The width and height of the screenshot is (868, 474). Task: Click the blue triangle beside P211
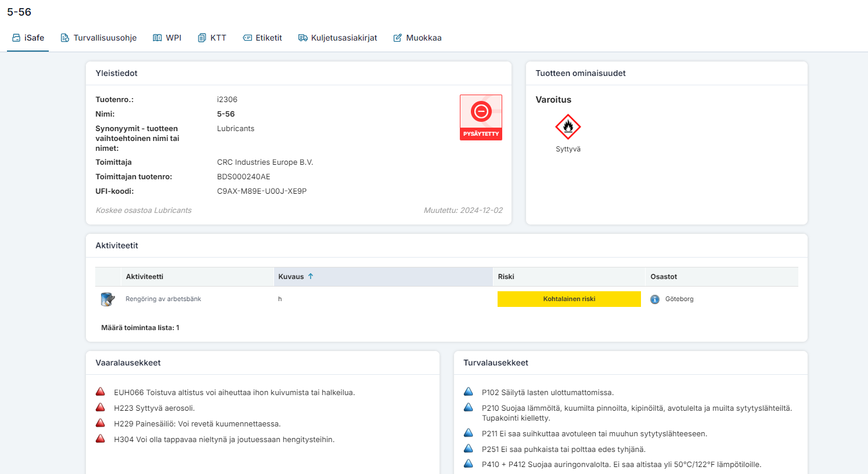pos(469,433)
